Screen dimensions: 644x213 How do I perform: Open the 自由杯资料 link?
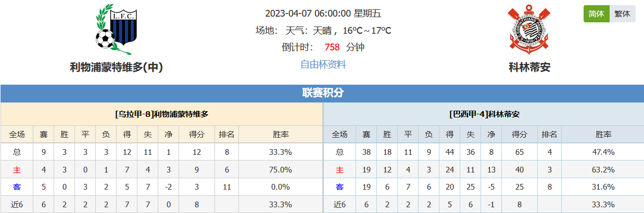(323, 64)
